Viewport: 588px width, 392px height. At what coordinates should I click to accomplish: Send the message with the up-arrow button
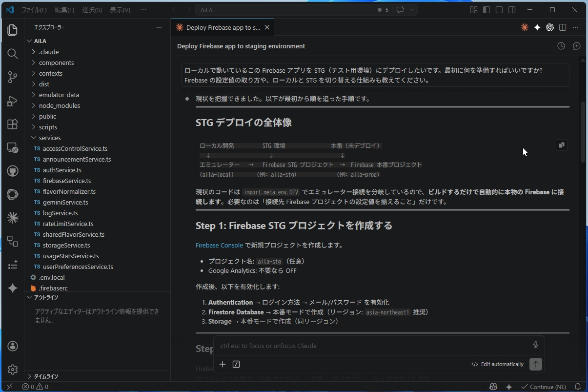[x=535, y=364]
